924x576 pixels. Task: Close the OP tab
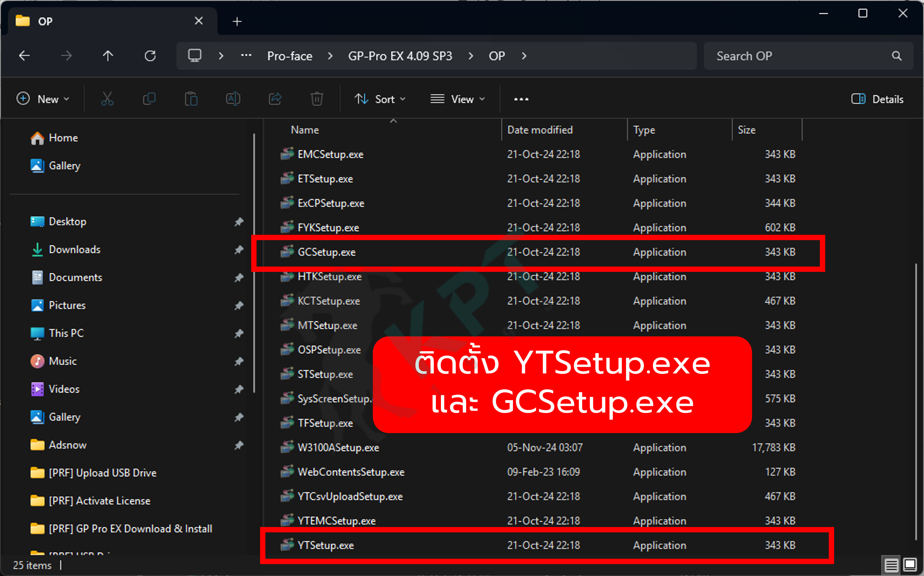(x=199, y=21)
